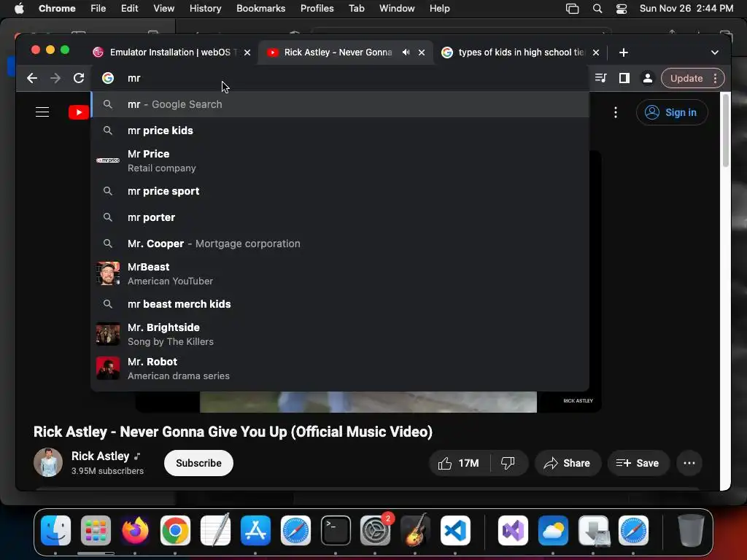Choose 'mr beast merch kids' suggestion
The height and width of the screenshot is (560, 747).
[340, 304]
